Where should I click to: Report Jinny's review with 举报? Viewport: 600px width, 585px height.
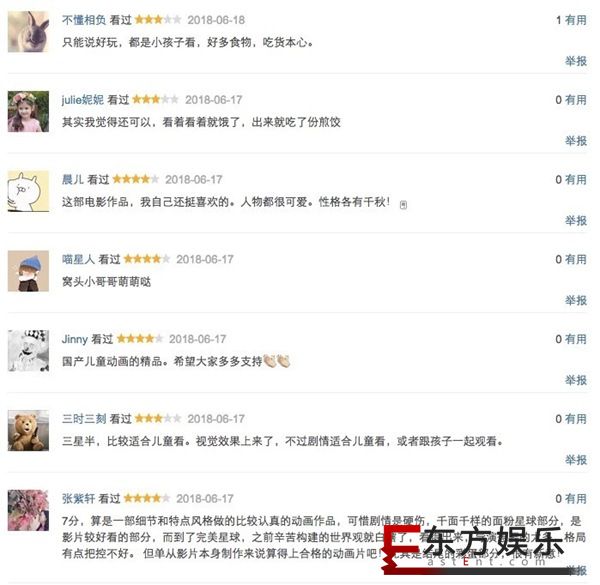point(576,380)
